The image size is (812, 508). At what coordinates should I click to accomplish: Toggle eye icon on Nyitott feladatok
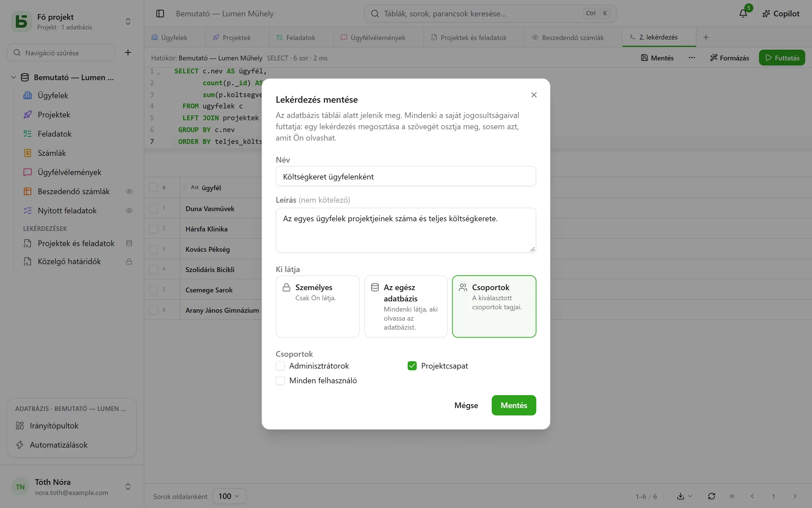point(129,210)
